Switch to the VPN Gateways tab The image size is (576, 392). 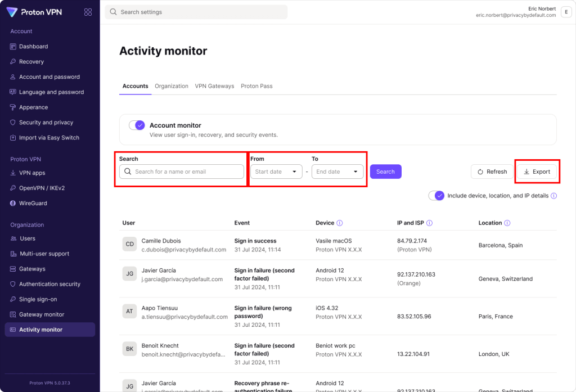tap(214, 86)
